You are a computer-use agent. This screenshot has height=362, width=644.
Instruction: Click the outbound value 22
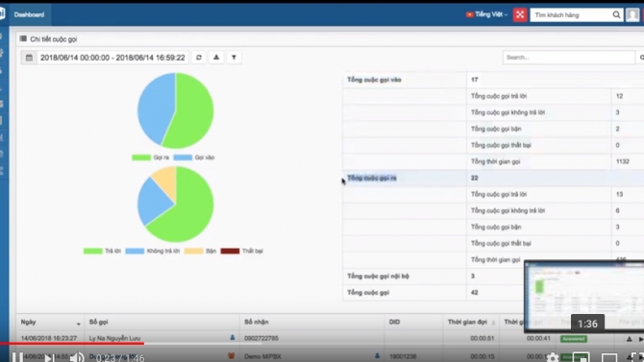pos(475,179)
